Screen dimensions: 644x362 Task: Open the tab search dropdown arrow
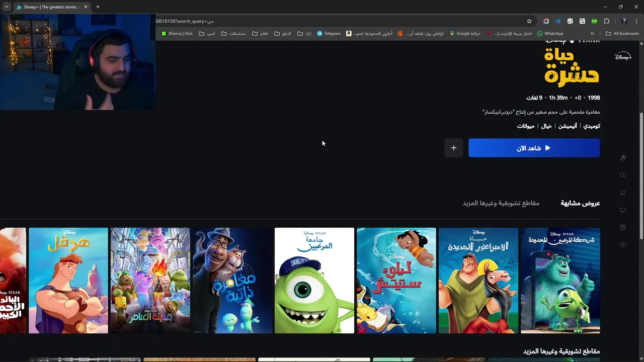tap(7, 7)
